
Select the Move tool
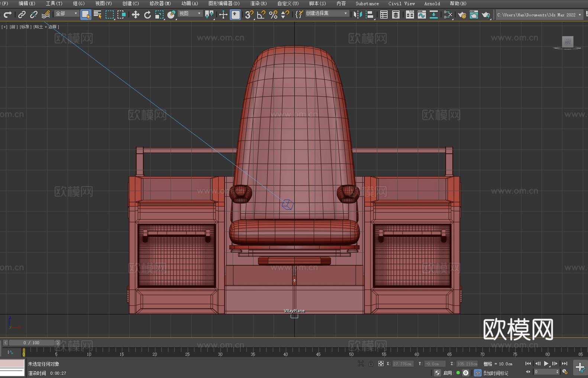(x=136, y=14)
